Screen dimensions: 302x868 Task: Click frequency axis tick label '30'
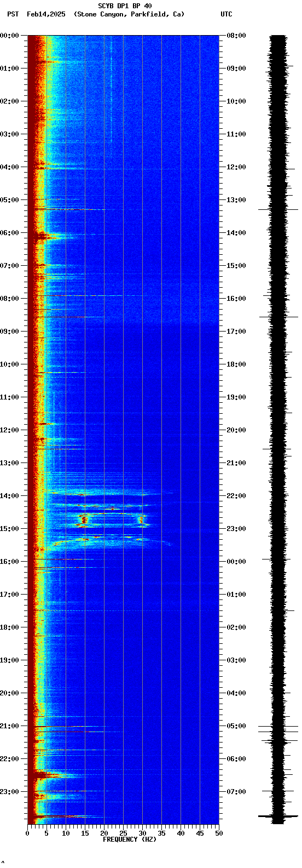[x=142, y=833]
